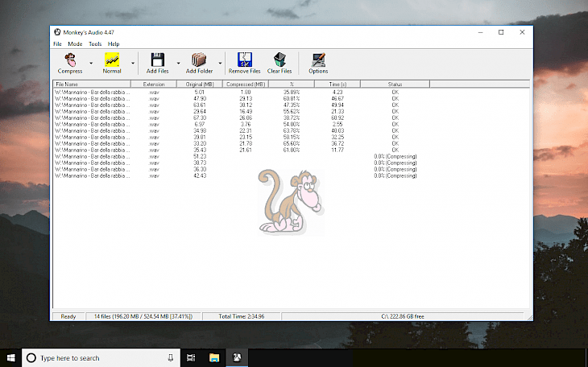Click the window resize grip corner
Viewport: 588px width, 367px height.
tap(529, 318)
